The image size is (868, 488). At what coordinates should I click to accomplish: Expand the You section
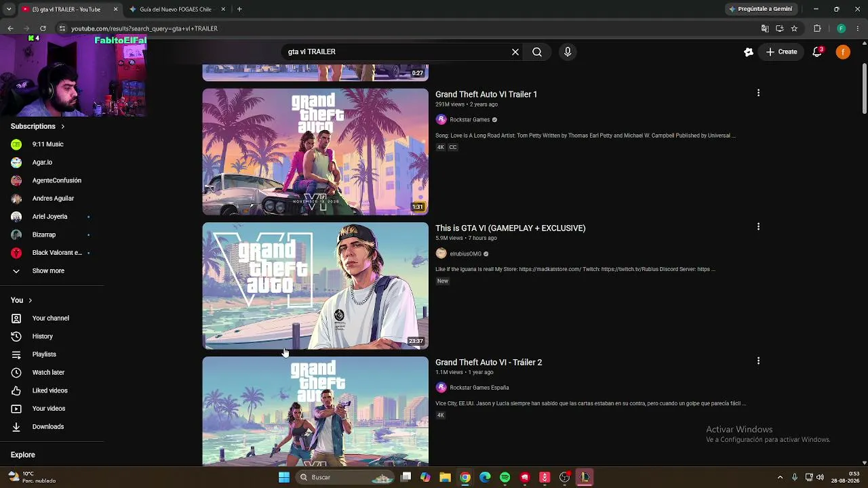click(x=22, y=300)
